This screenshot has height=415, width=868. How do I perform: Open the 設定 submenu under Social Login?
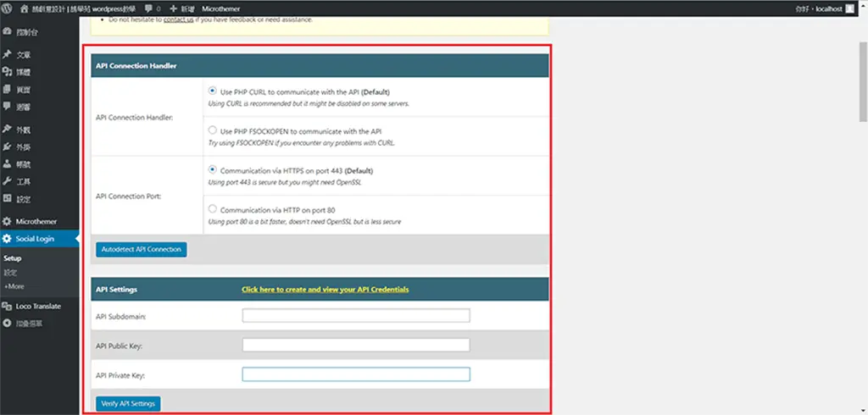pyautogui.click(x=10, y=273)
